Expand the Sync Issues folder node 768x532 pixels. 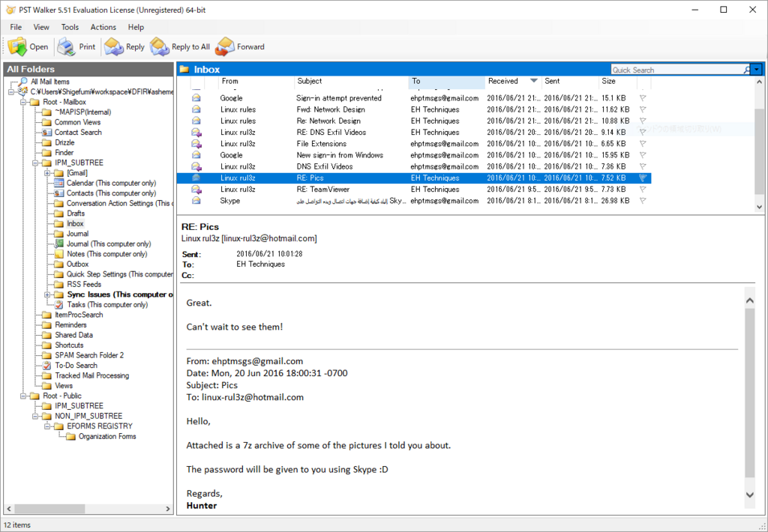[x=47, y=294]
